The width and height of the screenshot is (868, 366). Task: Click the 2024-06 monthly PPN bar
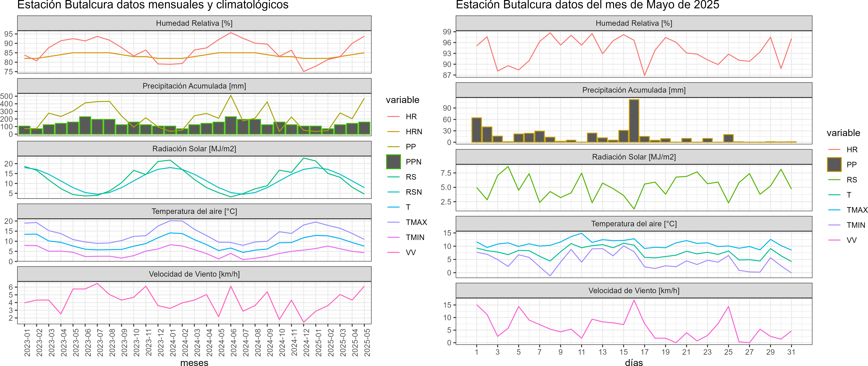[x=231, y=126]
